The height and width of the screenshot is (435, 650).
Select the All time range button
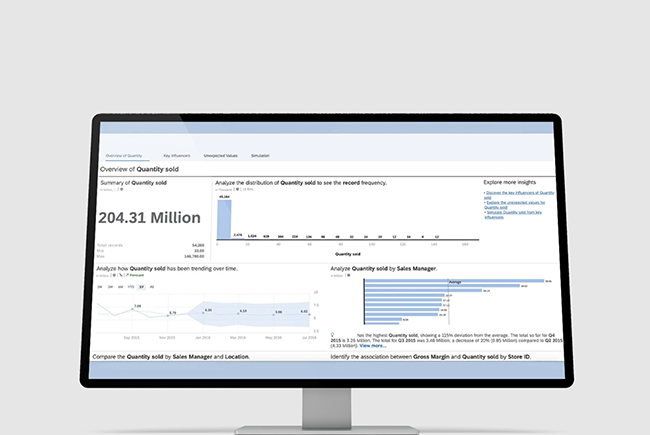click(152, 287)
